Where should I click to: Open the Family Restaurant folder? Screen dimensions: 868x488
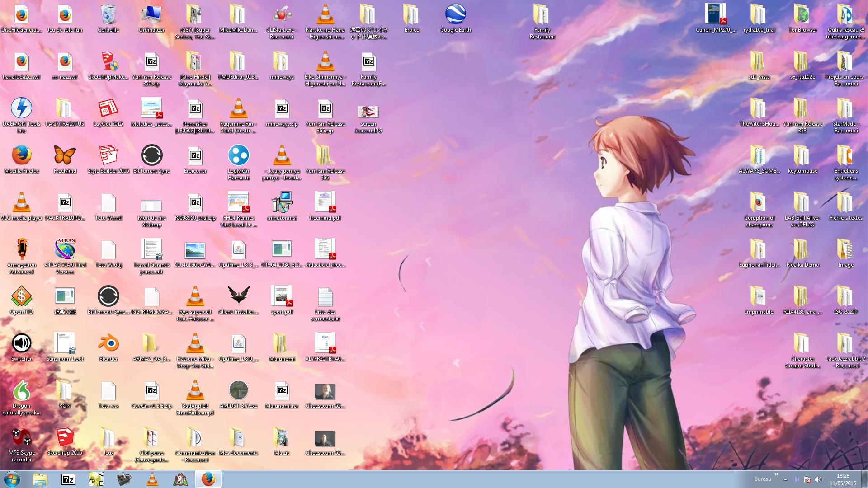pyautogui.click(x=542, y=21)
